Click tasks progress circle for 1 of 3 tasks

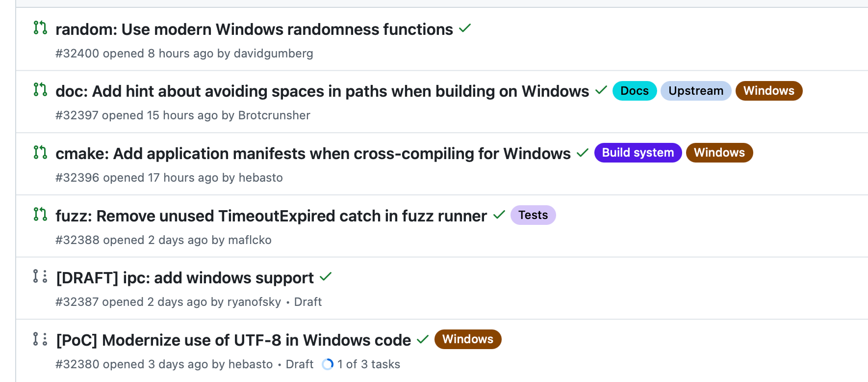(x=328, y=364)
